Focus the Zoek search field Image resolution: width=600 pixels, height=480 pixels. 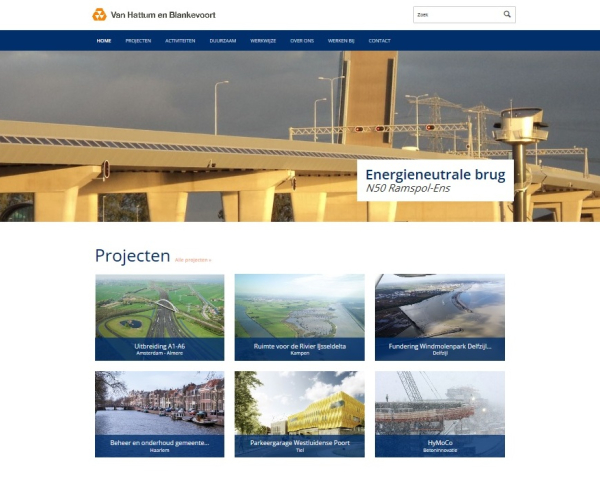pyautogui.click(x=458, y=15)
